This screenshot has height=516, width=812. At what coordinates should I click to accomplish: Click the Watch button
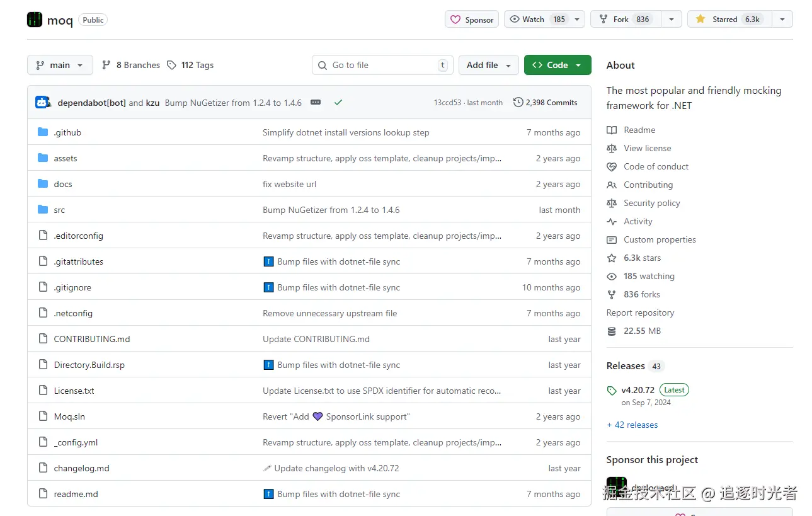537,19
